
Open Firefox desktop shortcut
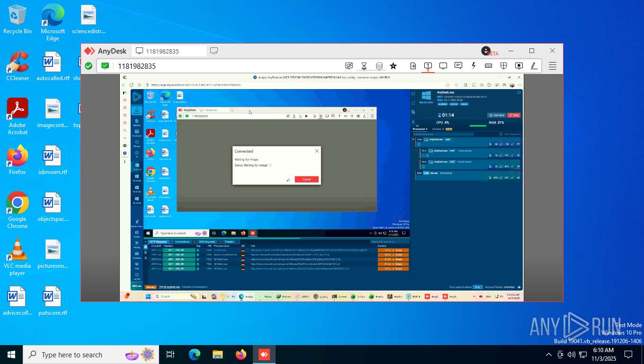[18, 160]
